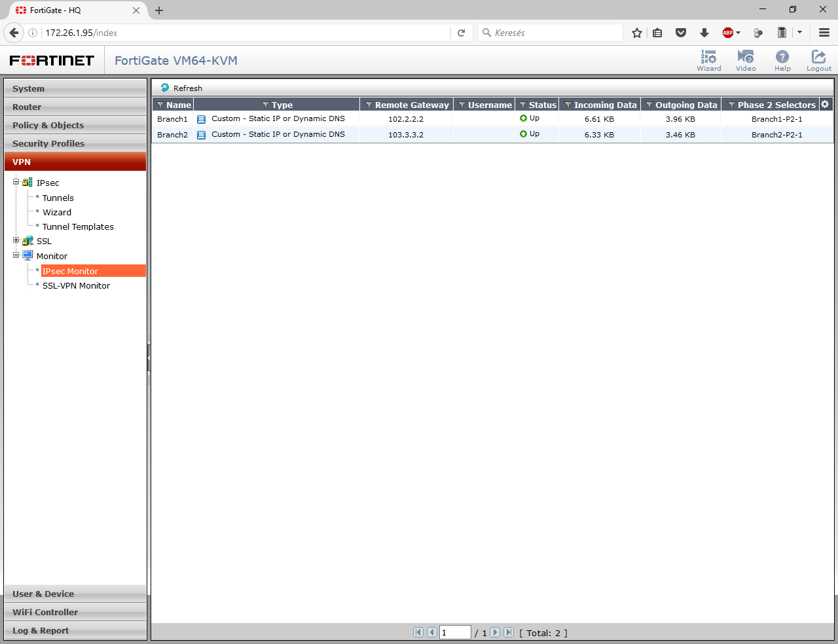Open the column settings gear on table header
The width and height of the screenshot is (838, 644).
826,104
